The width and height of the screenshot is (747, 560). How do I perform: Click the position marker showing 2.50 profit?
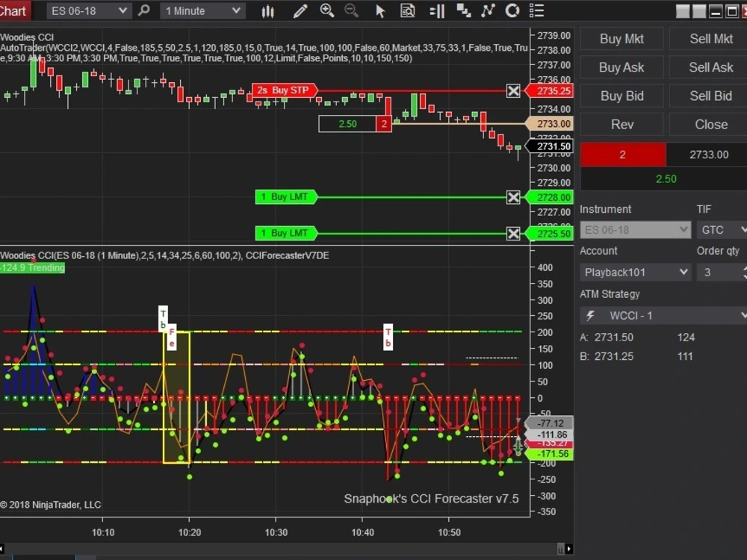click(347, 124)
